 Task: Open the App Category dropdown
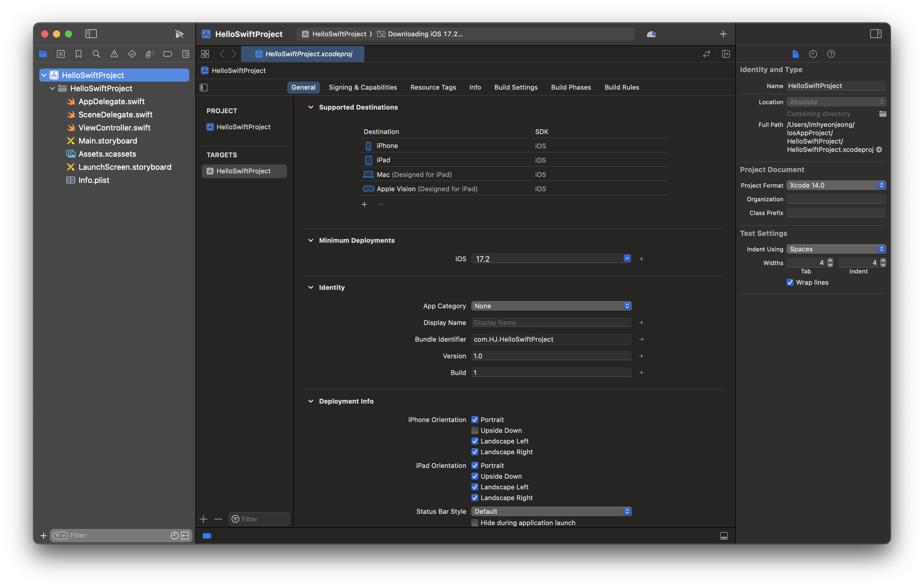point(551,306)
